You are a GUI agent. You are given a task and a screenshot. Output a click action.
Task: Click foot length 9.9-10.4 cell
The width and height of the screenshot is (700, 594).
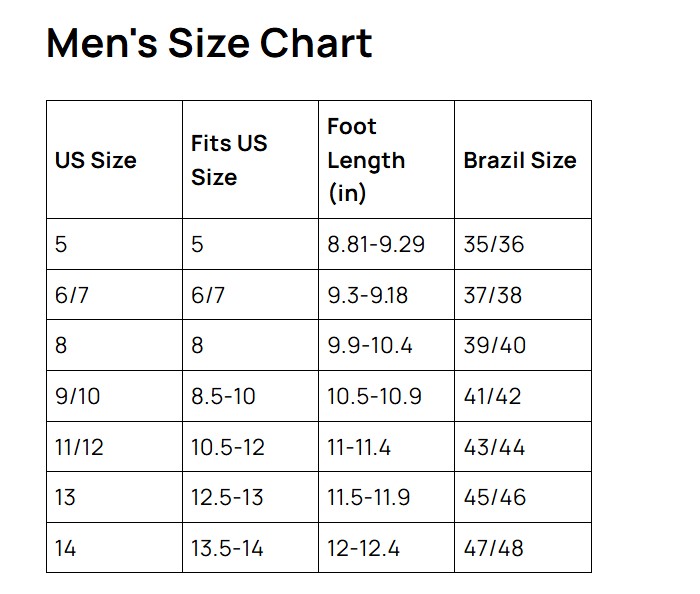(370, 346)
